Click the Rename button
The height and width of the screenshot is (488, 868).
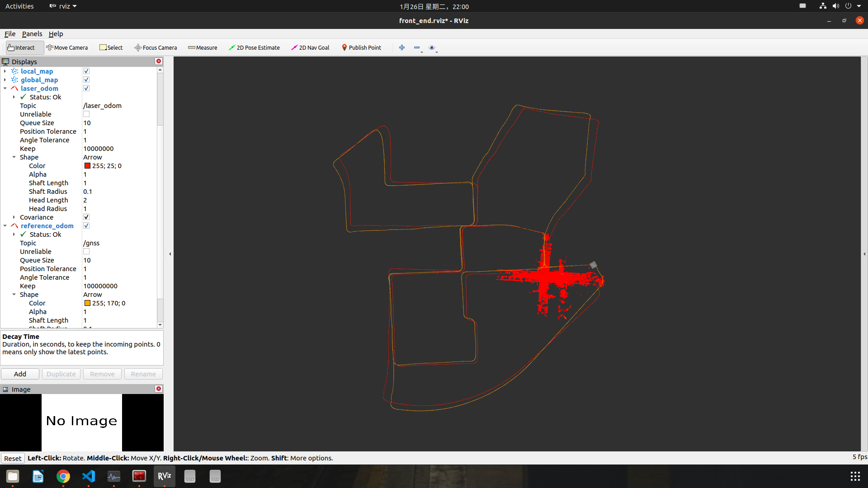[143, 374]
